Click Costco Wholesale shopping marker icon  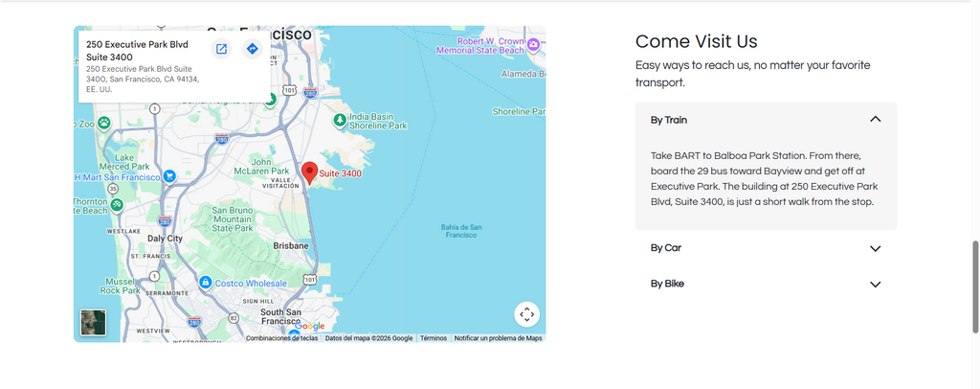pyautogui.click(x=205, y=284)
